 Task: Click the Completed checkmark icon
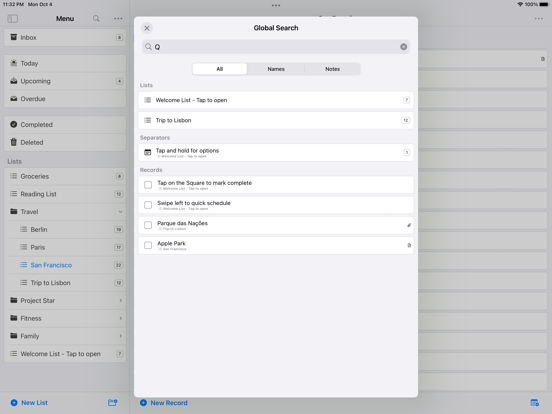click(x=13, y=124)
